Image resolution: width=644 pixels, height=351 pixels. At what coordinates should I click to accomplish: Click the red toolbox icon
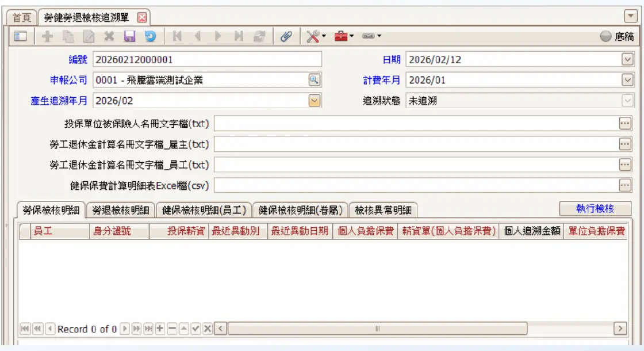tap(343, 36)
